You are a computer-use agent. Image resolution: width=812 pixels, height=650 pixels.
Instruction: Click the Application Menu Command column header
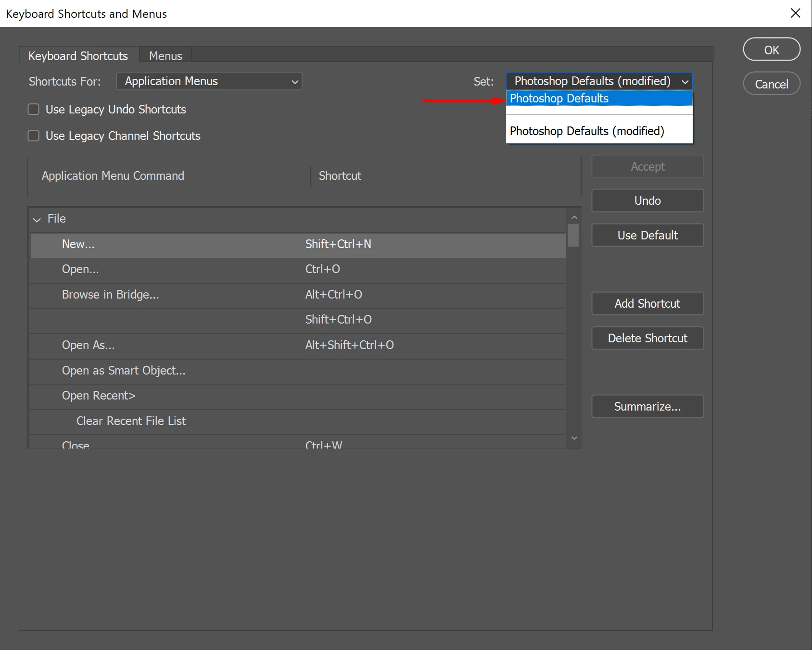click(x=113, y=176)
